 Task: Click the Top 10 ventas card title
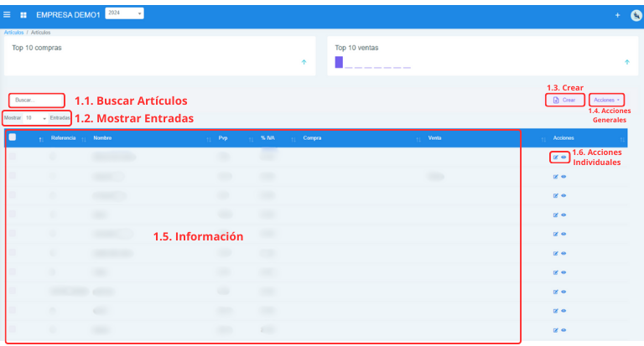(356, 48)
